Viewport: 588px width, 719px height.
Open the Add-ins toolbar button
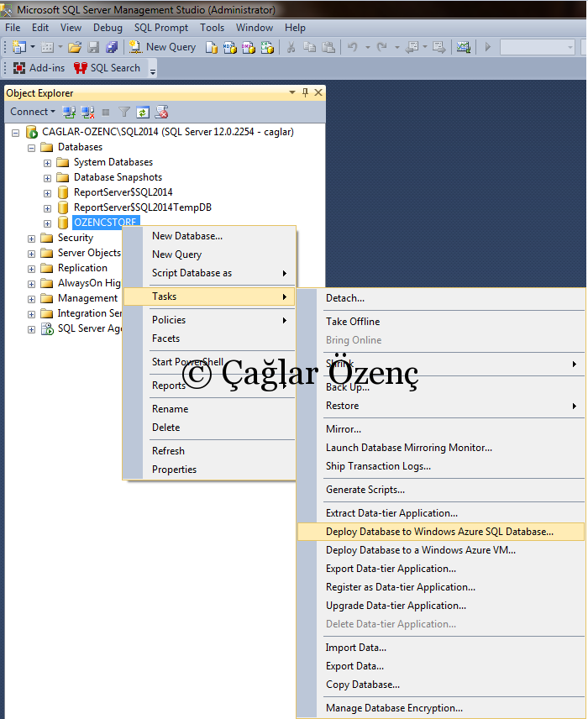(x=39, y=68)
